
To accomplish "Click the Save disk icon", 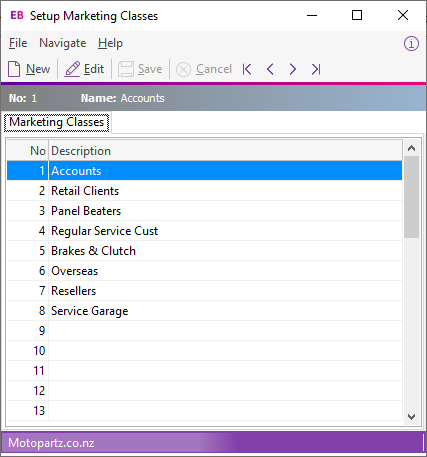I will coord(126,69).
